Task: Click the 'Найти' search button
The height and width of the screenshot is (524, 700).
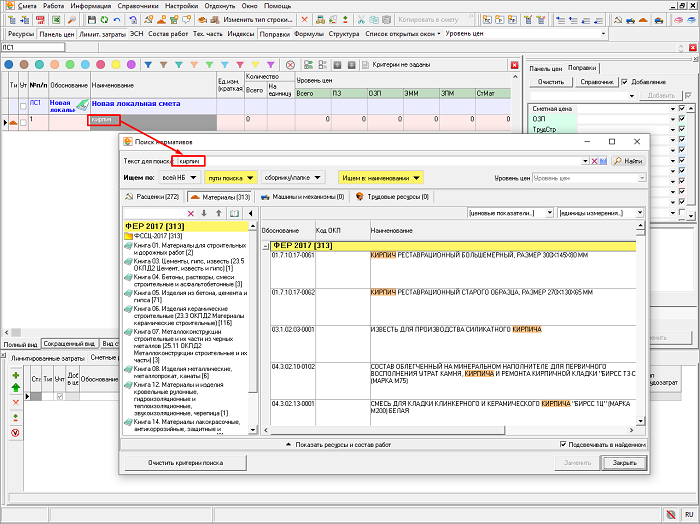Action: coord(629,161)
